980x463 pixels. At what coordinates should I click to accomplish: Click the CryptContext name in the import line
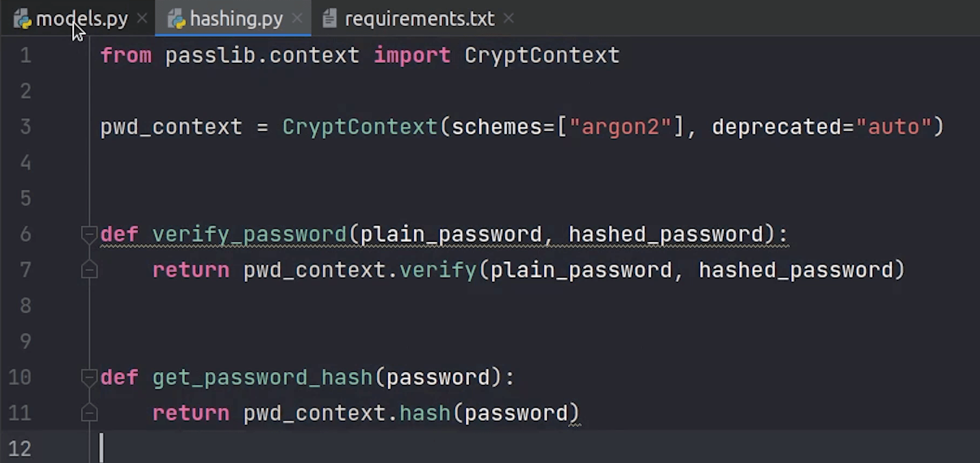(x=542, y=55)
